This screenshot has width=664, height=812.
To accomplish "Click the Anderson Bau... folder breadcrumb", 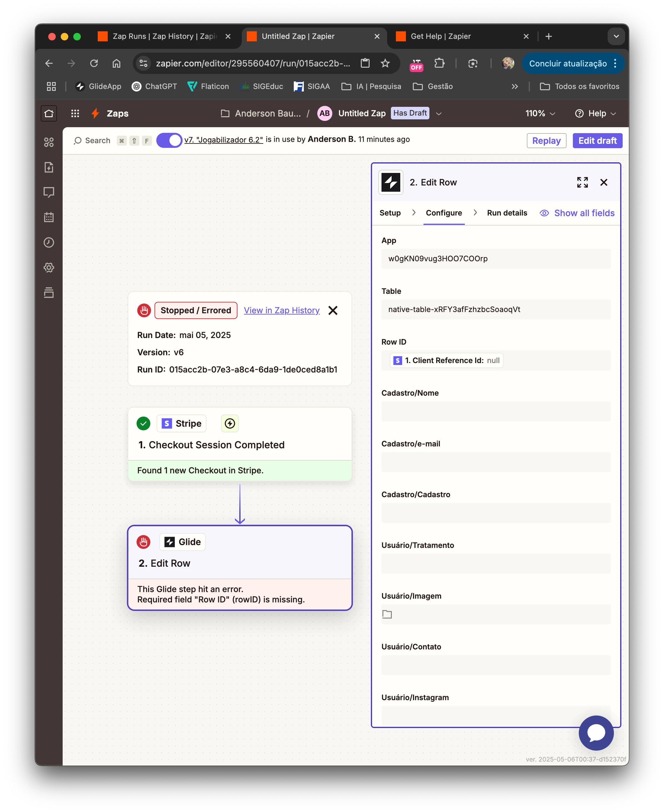I will point(261,113).
